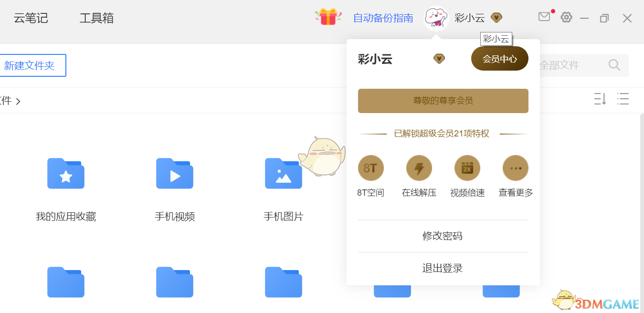Click the 新建文件夹 button

pyautogui.click(x=30, y=65)
